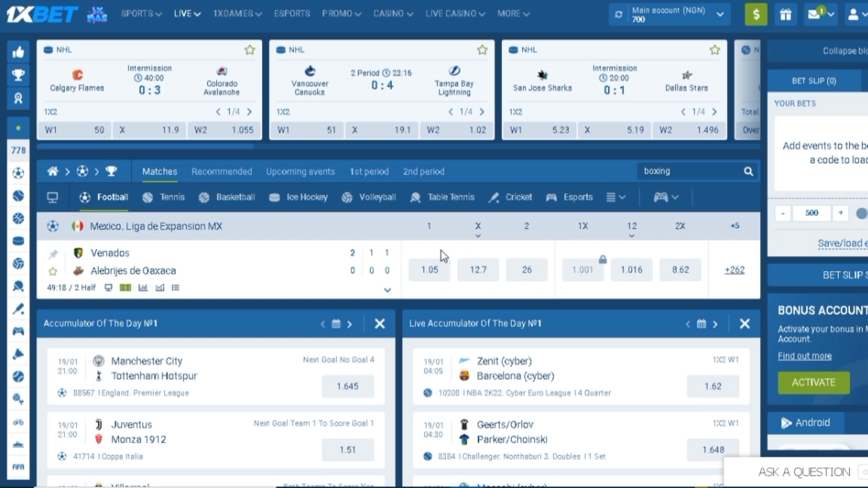Select the volleyball sidebar icon

(18, 263)
